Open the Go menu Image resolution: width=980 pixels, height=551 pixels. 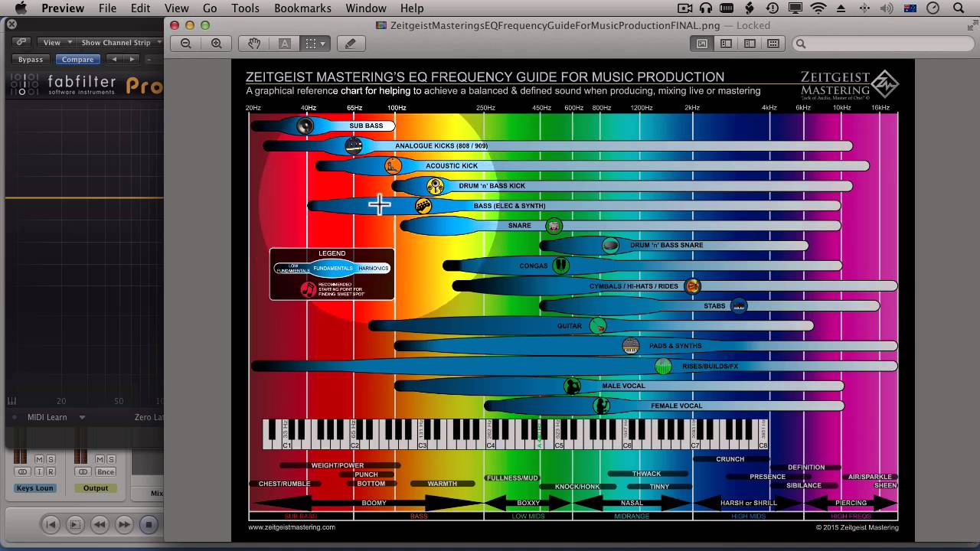pyautogui.click(x=210, y=8)
